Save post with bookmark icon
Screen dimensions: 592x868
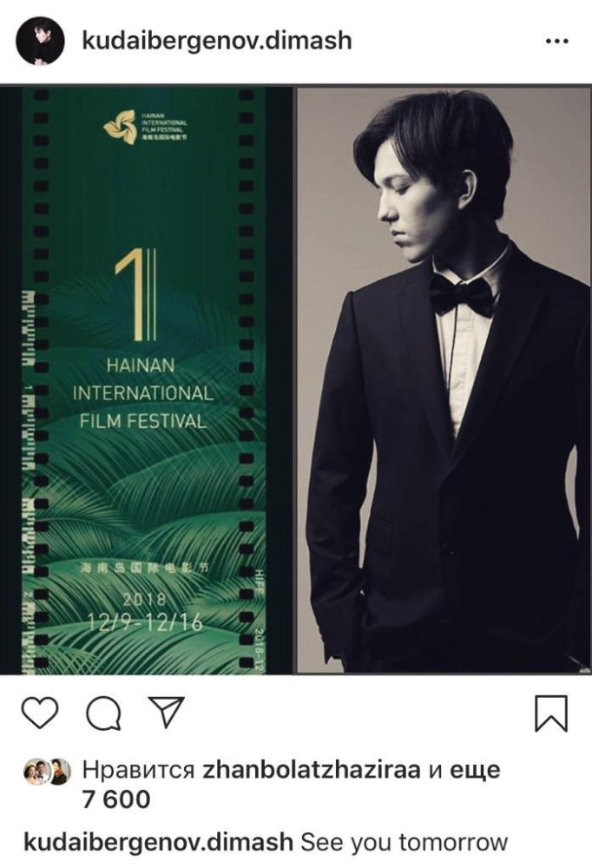pos(551,713)
